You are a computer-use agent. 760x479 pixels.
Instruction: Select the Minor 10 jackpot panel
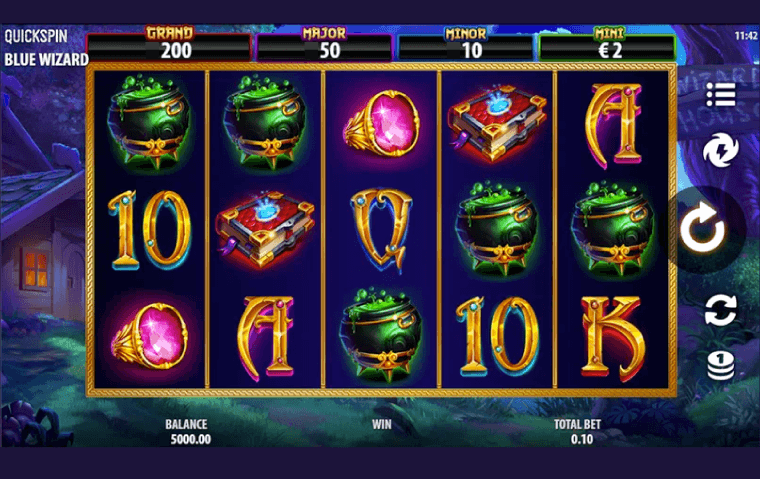click(x=465, y=47)
